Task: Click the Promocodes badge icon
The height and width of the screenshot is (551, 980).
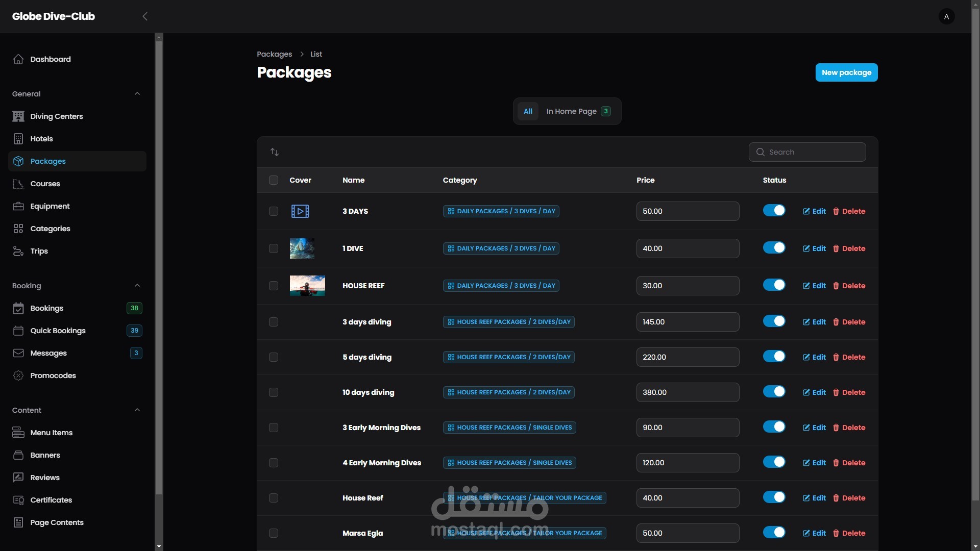Action: point(18,375)
